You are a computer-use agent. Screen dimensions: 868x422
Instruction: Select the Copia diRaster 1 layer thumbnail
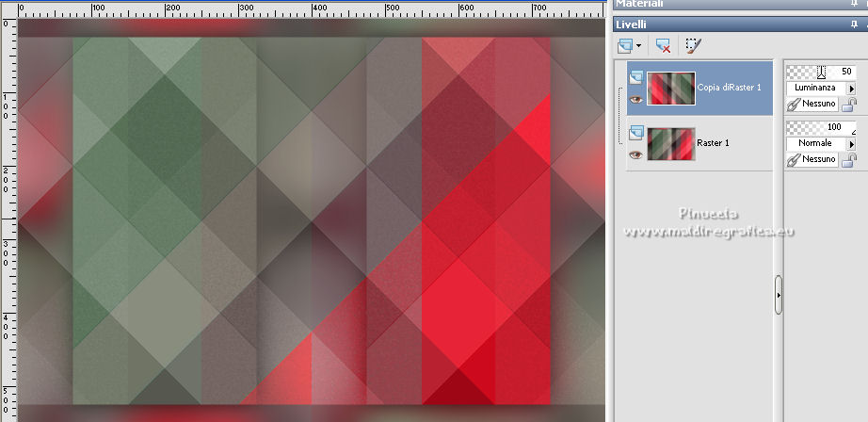click(671, 88)
